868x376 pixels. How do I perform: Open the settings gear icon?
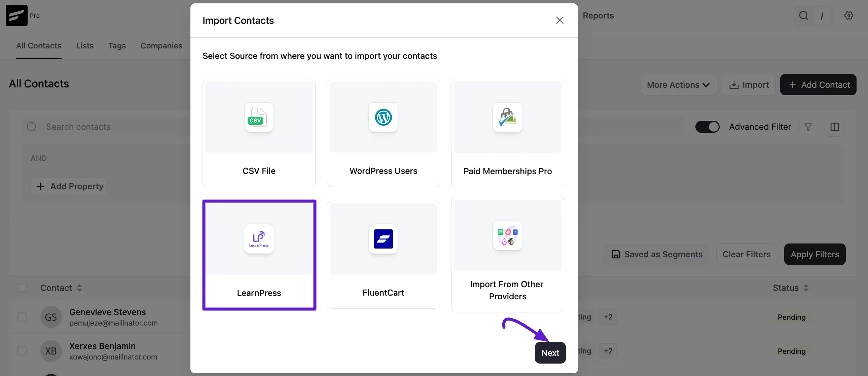[x=848, y=15]
